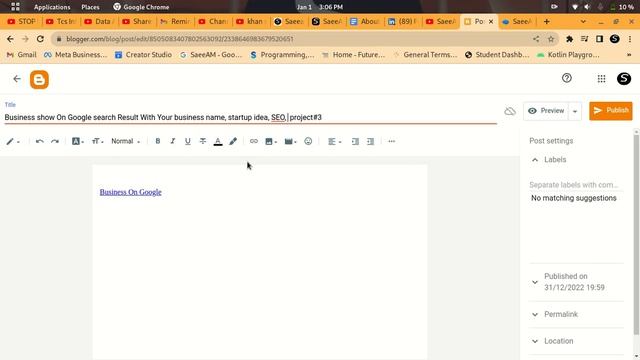Open the Preview dropdown arrow

pyautogui.click(x=575, y=111)
